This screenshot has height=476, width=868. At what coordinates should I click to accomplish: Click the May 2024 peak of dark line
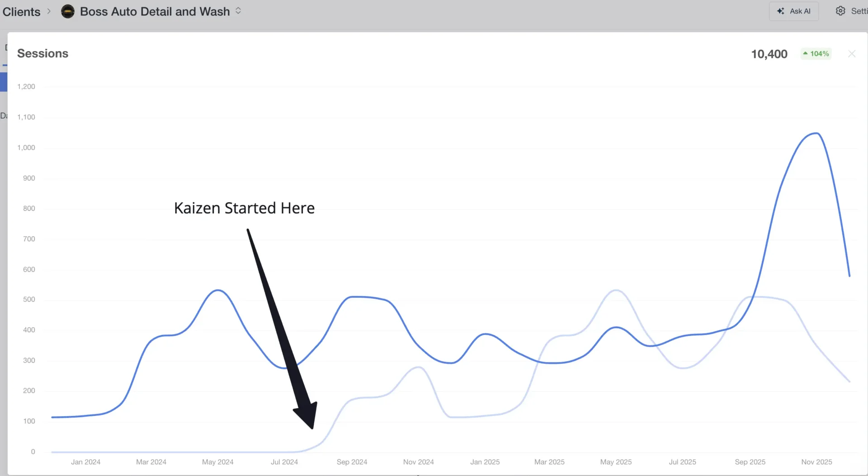point(218,290)
